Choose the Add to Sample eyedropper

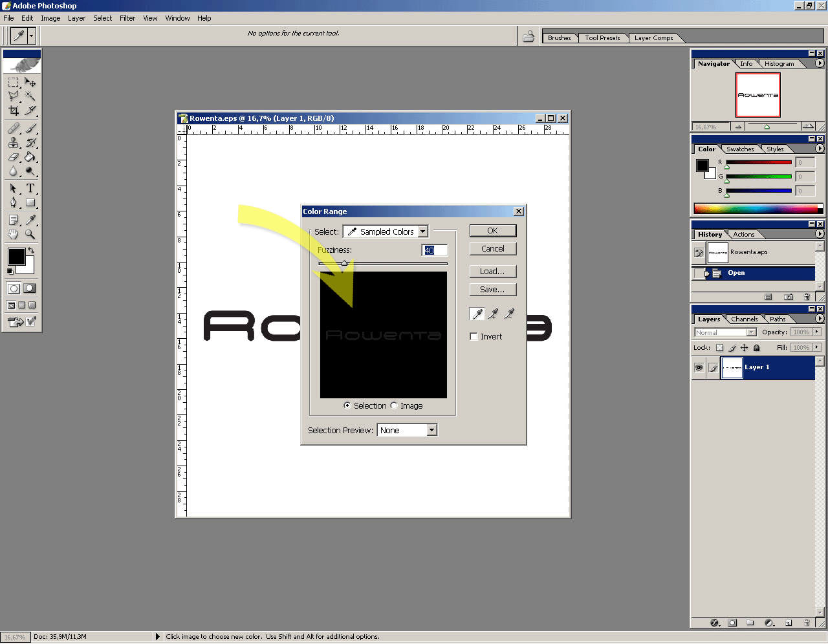point(494,314)
